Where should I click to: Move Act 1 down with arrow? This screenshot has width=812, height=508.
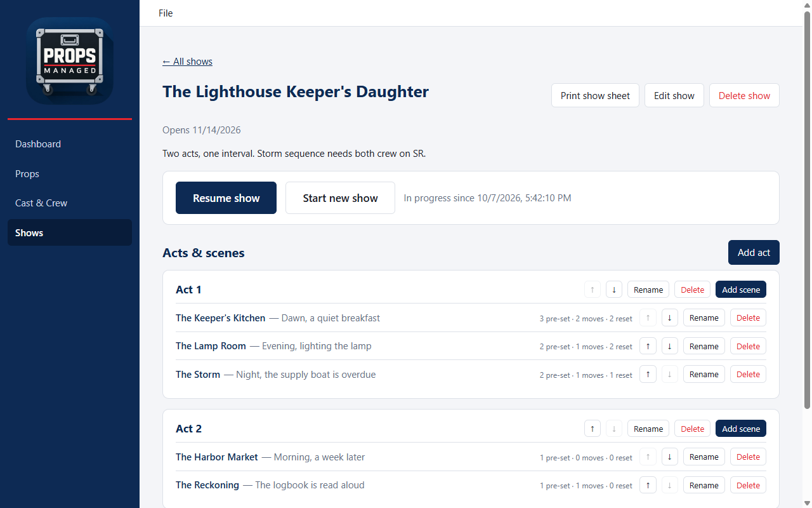pos(614,290)
